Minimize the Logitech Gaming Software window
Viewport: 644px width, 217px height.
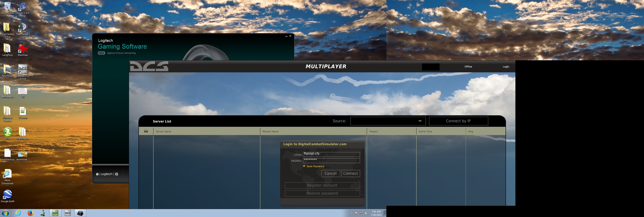[287, 36]
